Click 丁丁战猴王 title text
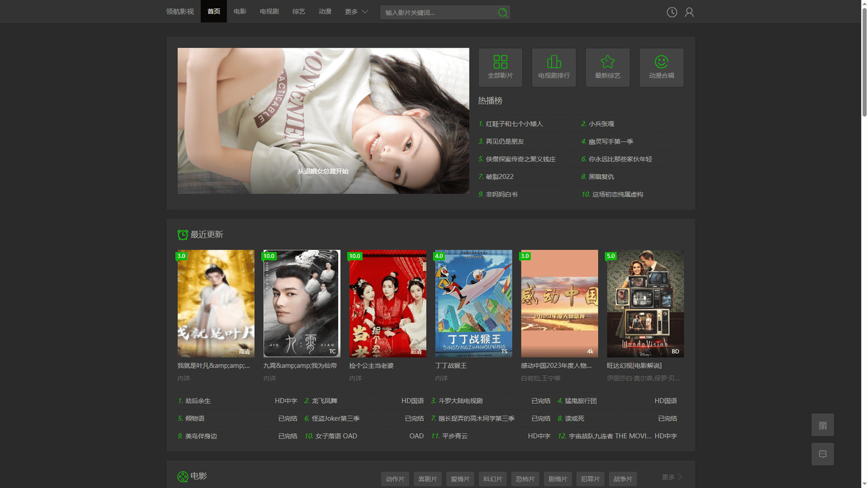868x488 pixels. point(451,366)
